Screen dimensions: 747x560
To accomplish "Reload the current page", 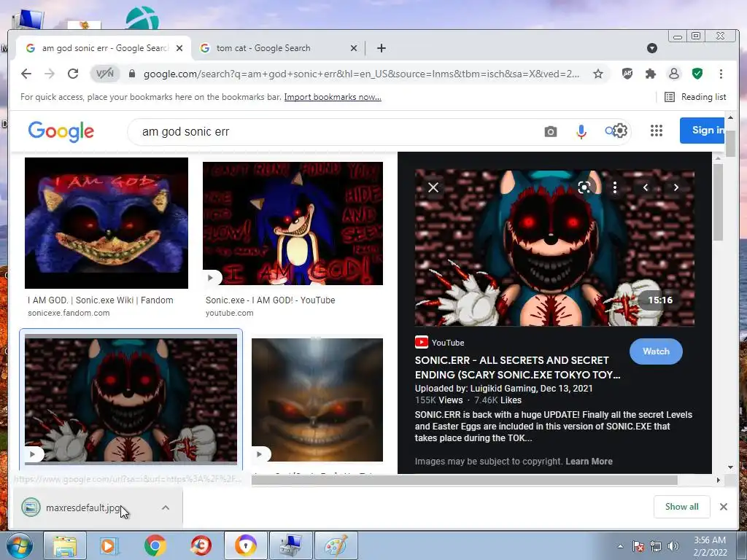I will point(73,74).
